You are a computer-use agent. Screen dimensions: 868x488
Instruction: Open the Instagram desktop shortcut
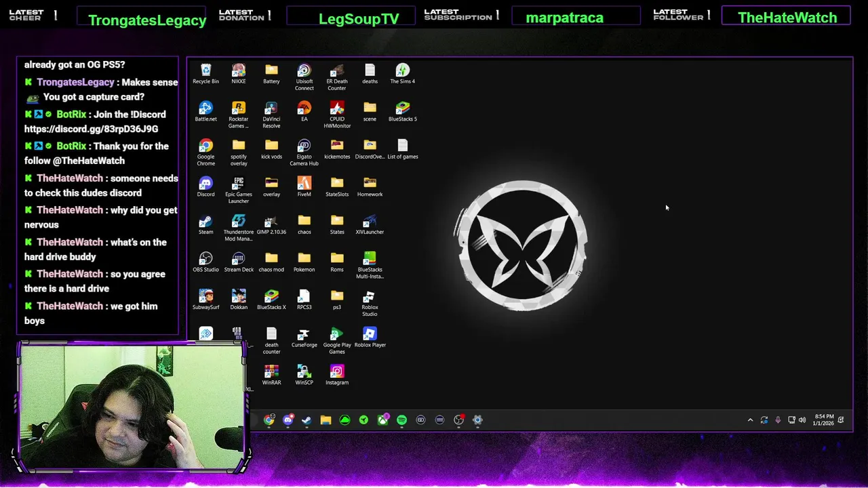click(x=337, y=375)
